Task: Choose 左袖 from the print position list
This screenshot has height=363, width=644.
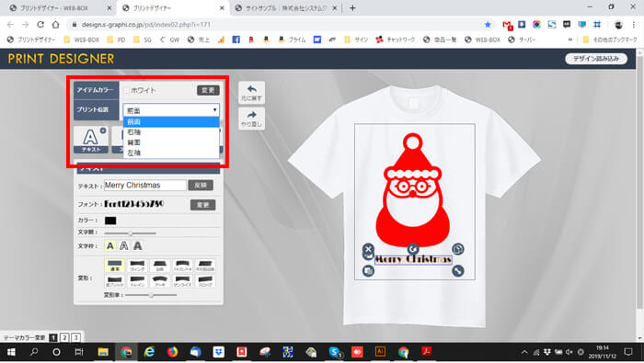Action: (x=171, y=153)
